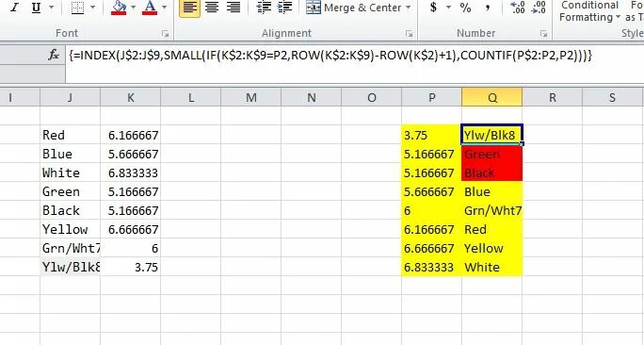Toggle italic formatting
This screenshot has width=644, height=345.
[x=15, y=7]
